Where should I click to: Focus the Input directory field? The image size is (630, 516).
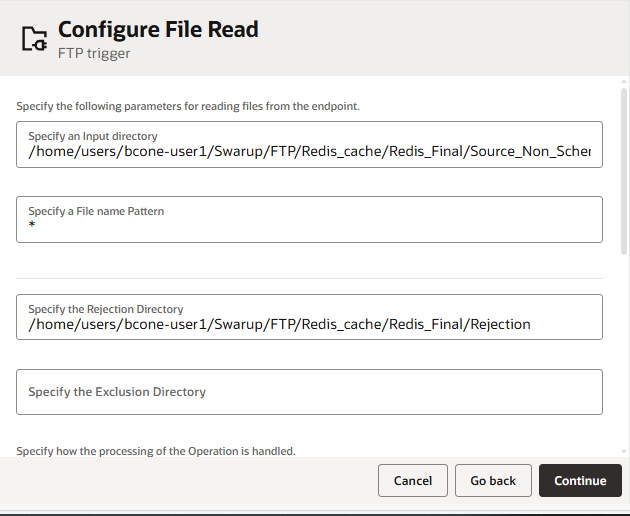click(310, 153)
